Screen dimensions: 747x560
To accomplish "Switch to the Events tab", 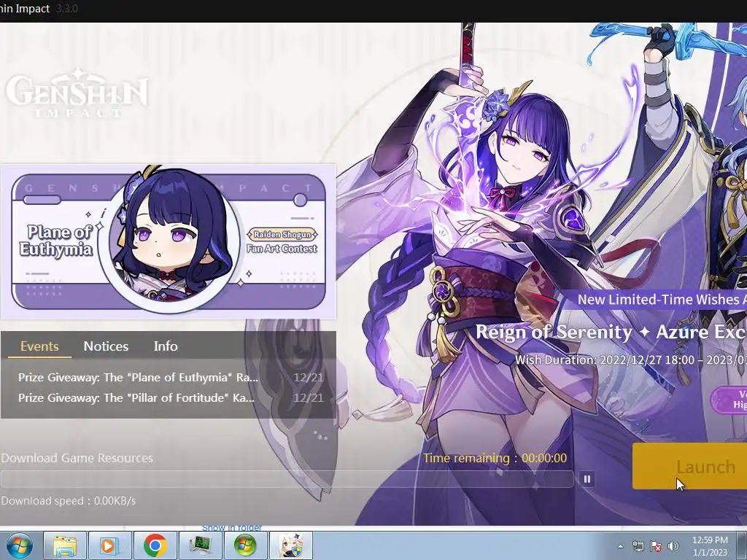I will [39, 346].
